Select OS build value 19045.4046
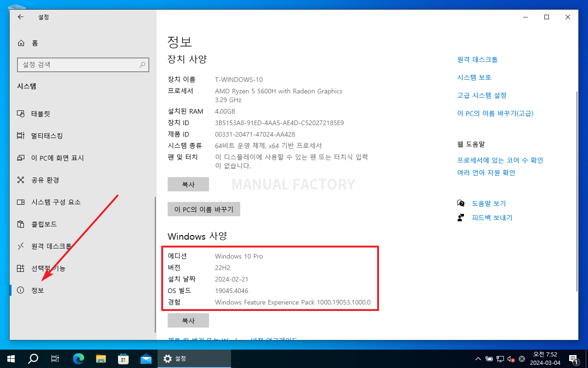Image resolution: width=588 pixels, height=368 pixels. pos(232,291)
